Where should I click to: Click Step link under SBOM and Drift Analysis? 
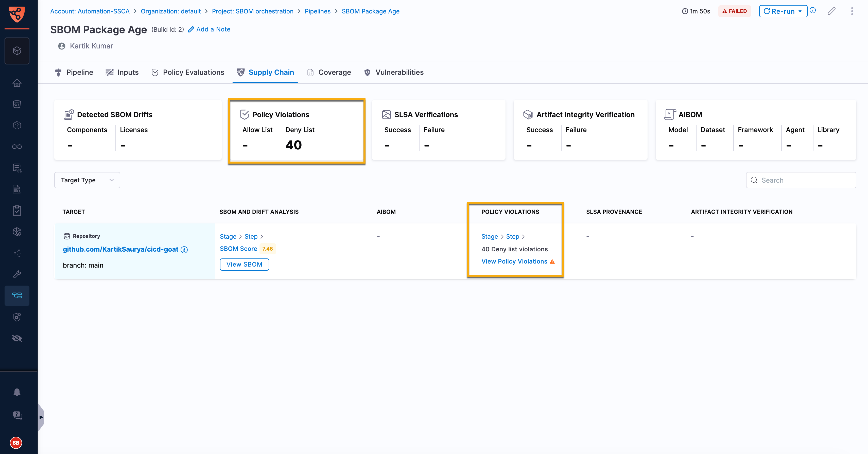coord(251,237)
